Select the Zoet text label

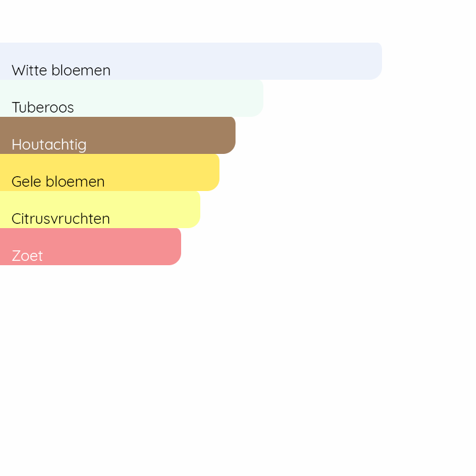coord(27,256)
